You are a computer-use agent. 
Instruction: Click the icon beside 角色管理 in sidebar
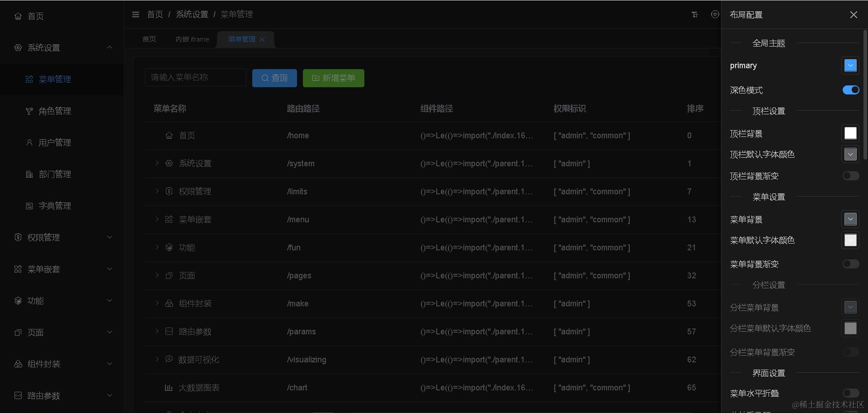[x=29, y=111]
